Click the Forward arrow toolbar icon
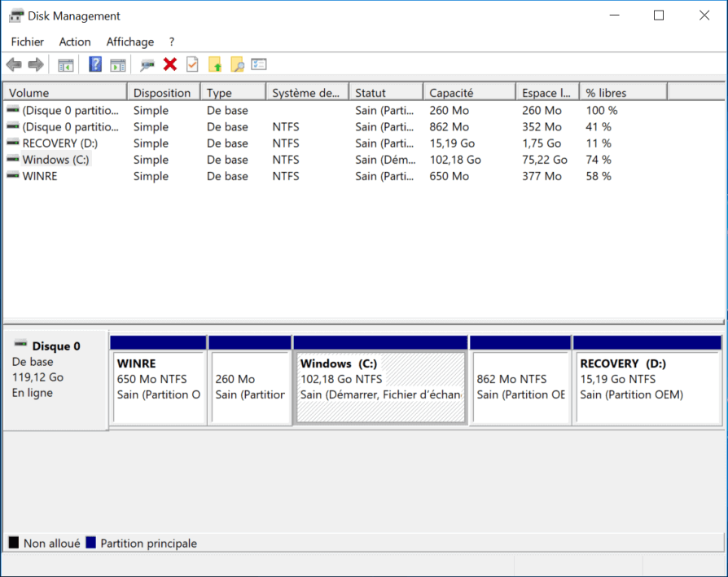 (x=35, y=64)
